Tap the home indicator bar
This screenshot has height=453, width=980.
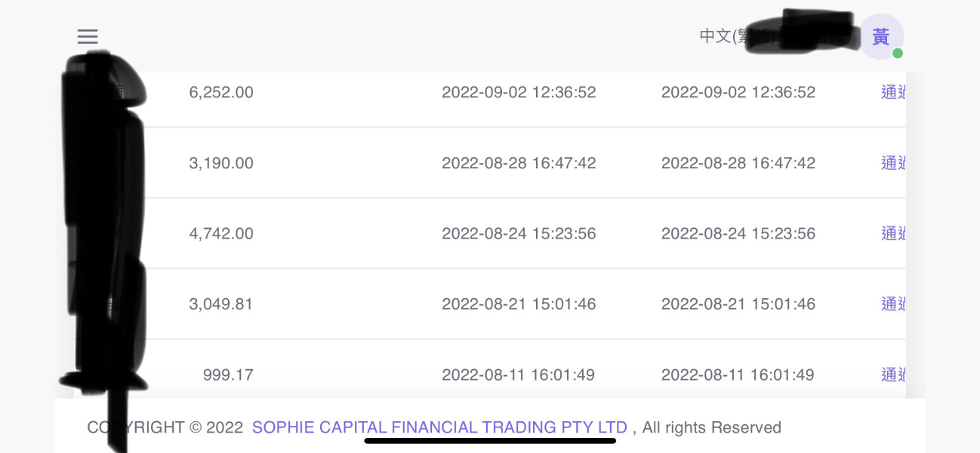click(490, 440)
